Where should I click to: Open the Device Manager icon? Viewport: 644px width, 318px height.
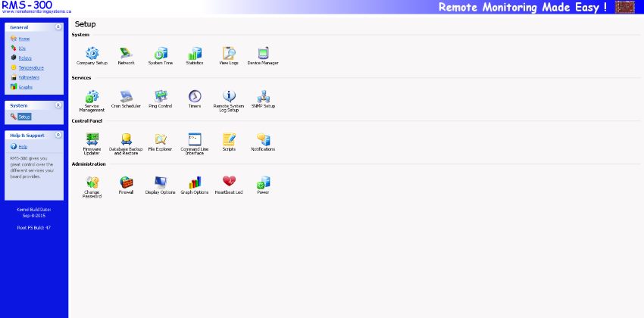tap(263, 54)
